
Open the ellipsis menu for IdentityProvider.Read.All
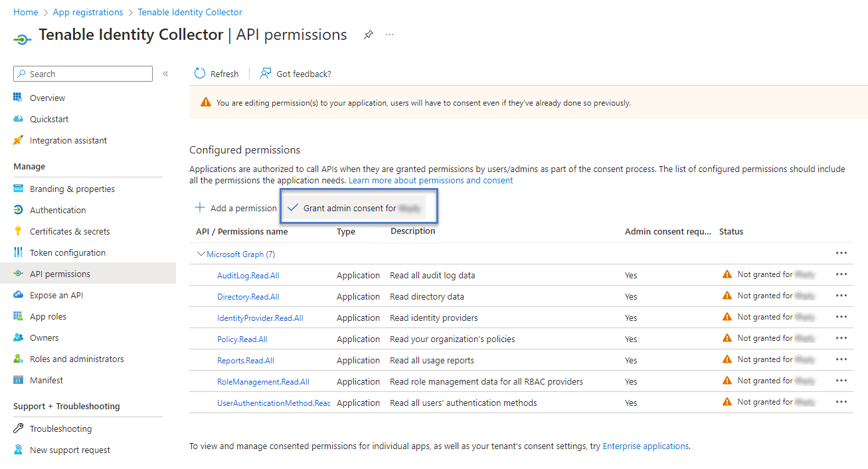[x=841, y=317]
